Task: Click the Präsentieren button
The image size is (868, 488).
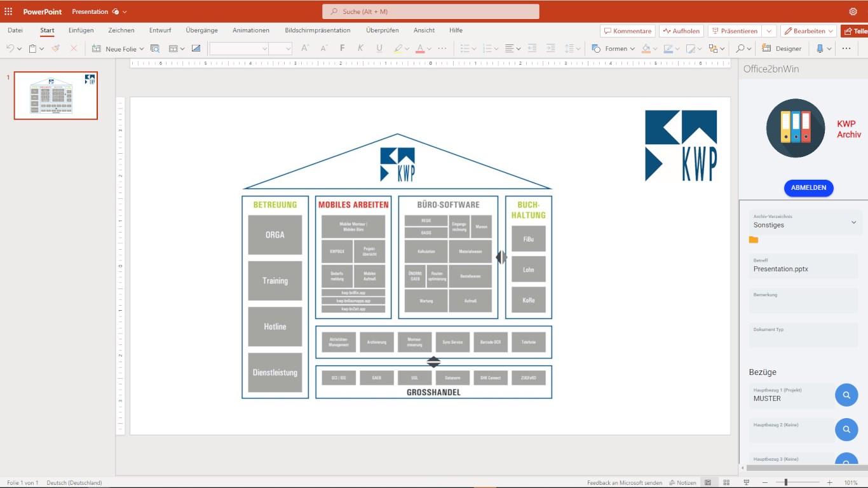Action: [x=735, y=30]
